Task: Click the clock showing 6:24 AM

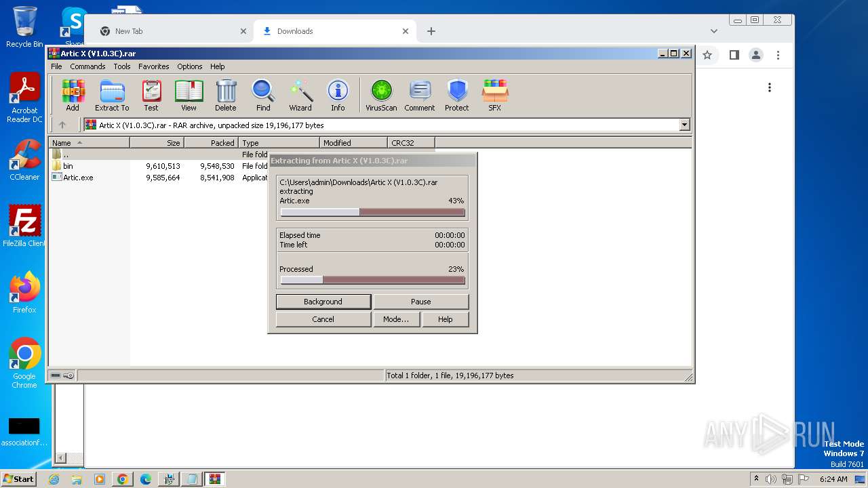Action: (833, 479)
